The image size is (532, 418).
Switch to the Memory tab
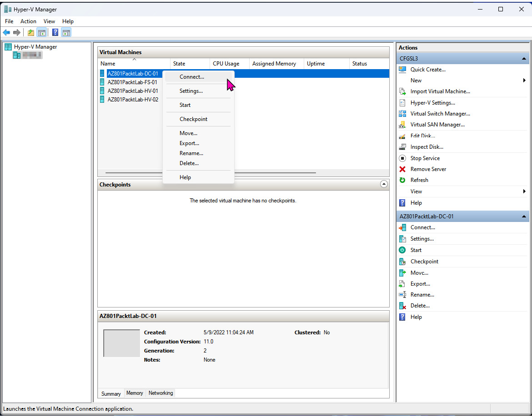135,393
